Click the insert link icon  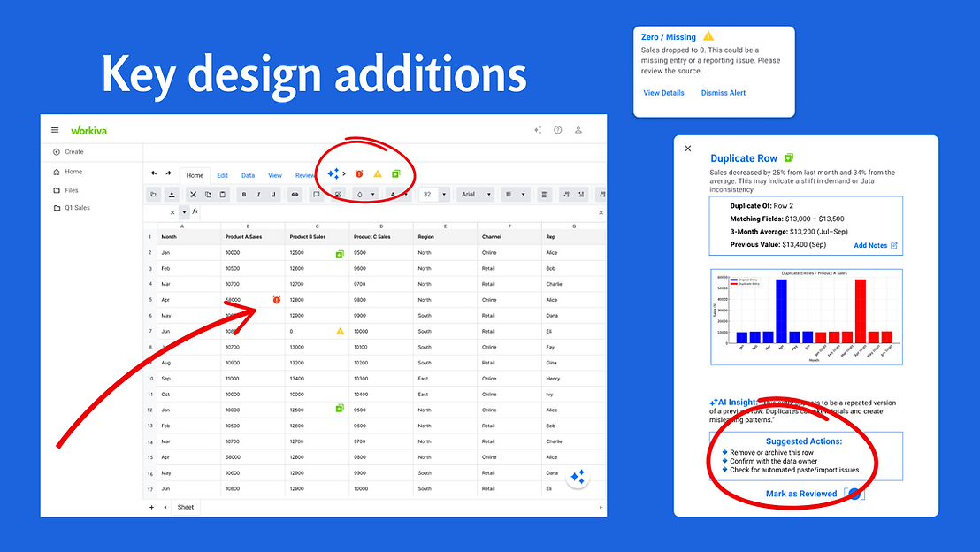coord(295,195)
